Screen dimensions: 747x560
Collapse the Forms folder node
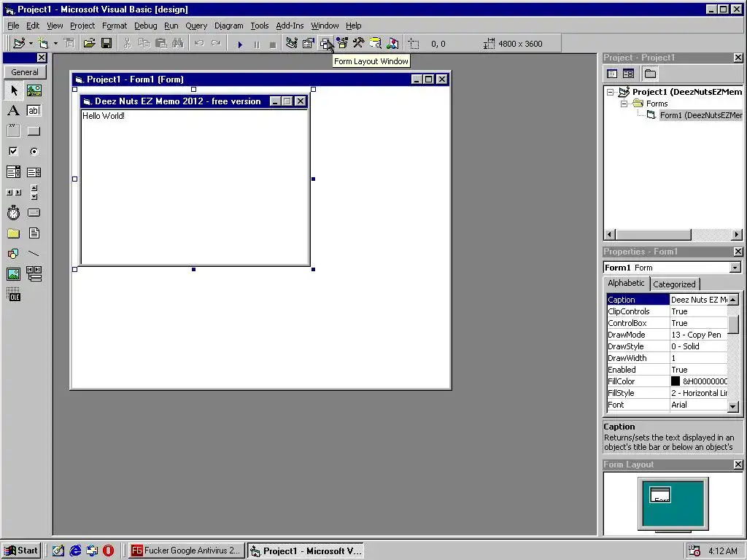[x=624, y=104]
